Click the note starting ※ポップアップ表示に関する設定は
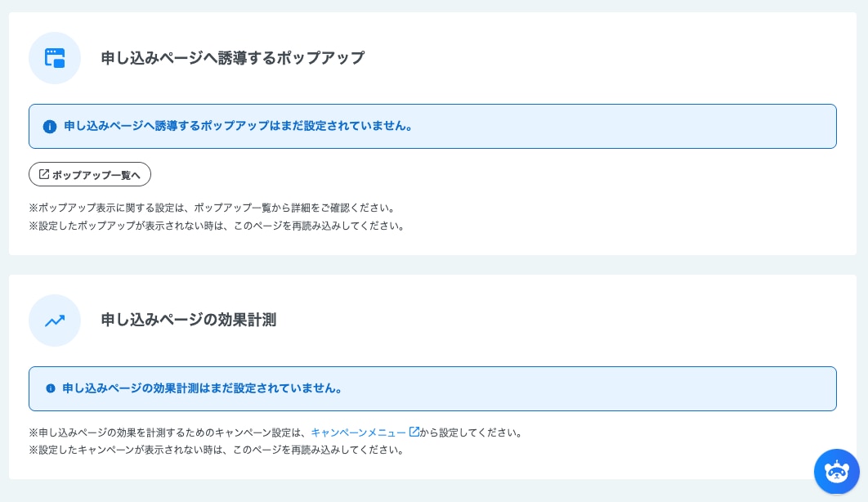 (x=212, y=208)
